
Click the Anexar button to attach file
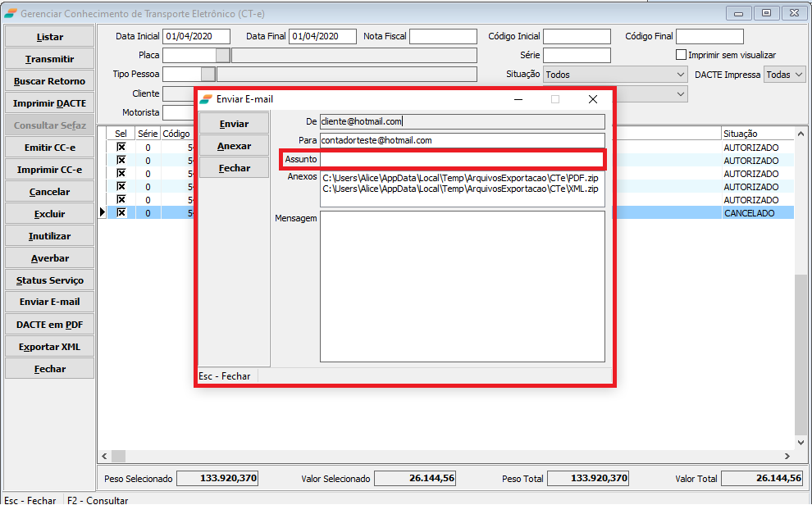(x=234, y=146)
